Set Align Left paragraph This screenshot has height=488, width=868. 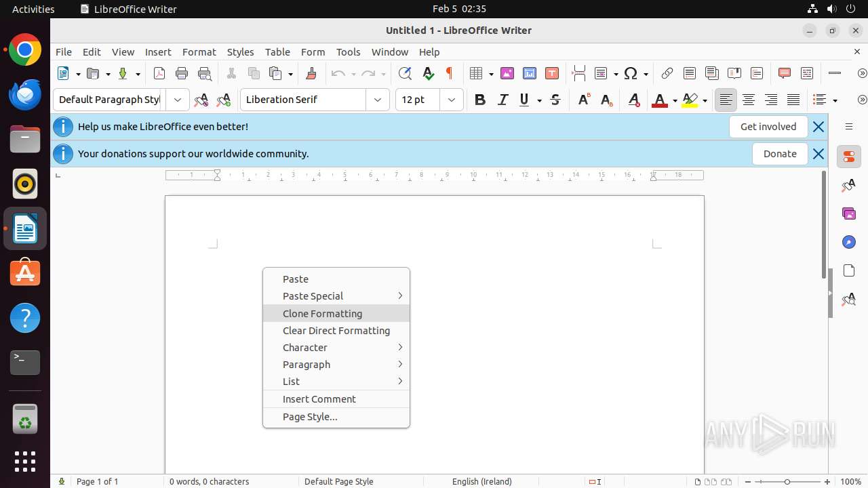726,100
